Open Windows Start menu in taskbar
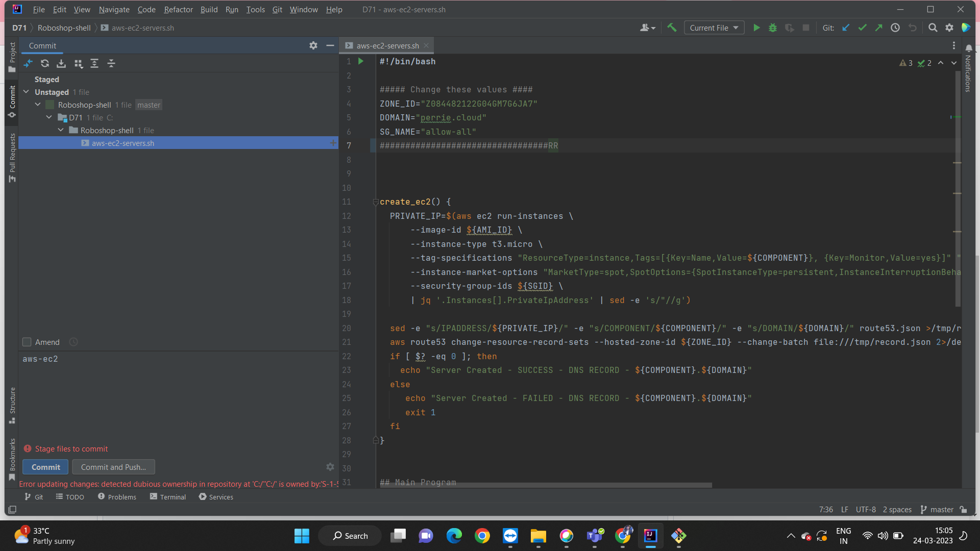The height and width of the screenshot is (551, 980). 302,536
